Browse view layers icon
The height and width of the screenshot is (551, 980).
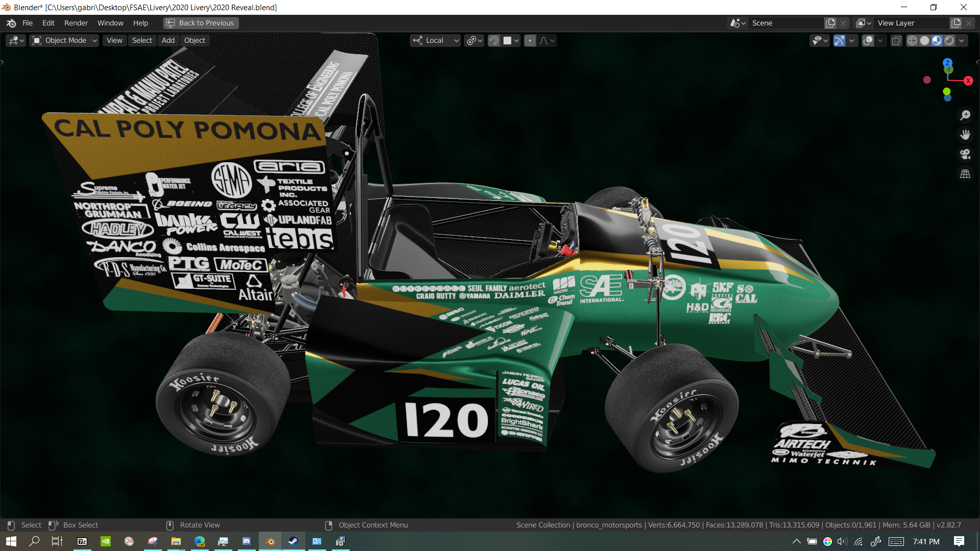(864, 23)
